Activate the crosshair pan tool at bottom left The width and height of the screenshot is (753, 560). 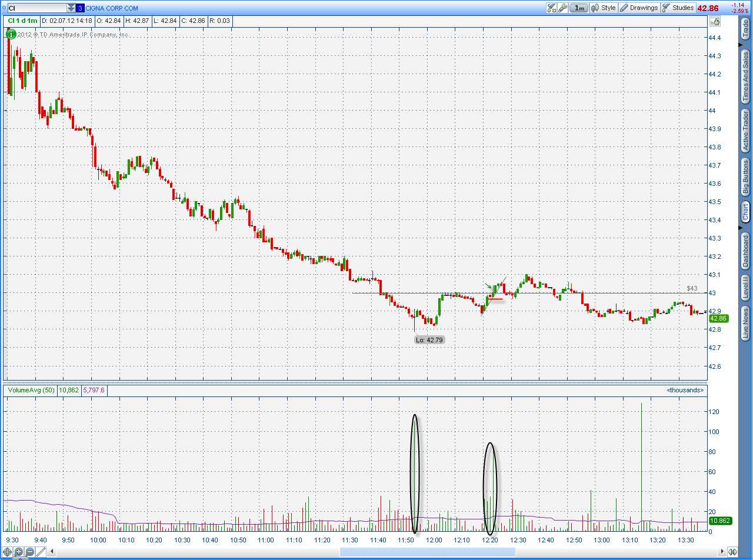(8, 552)
